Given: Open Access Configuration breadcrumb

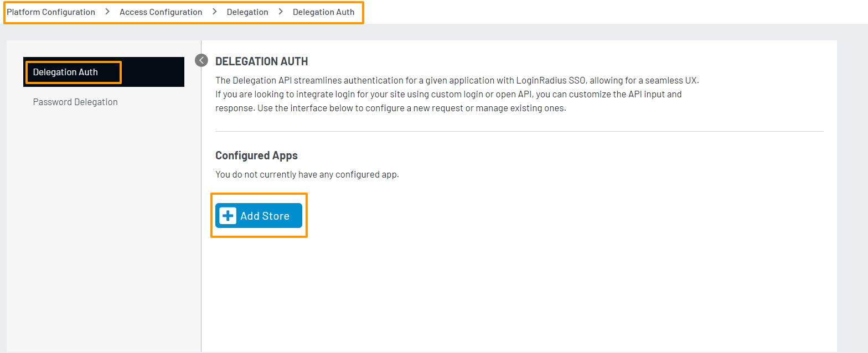Looking at the screenshot, I should click(x=161, y=12).
